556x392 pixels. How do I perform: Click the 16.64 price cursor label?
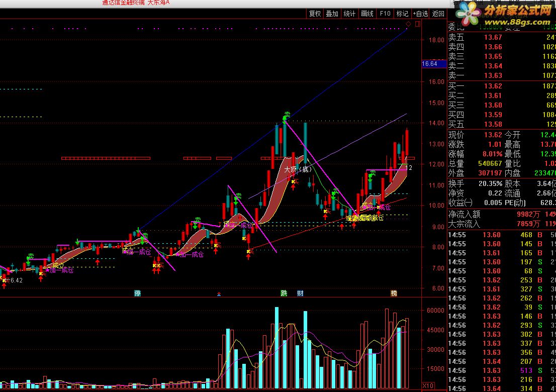click(x=434, y=64)
